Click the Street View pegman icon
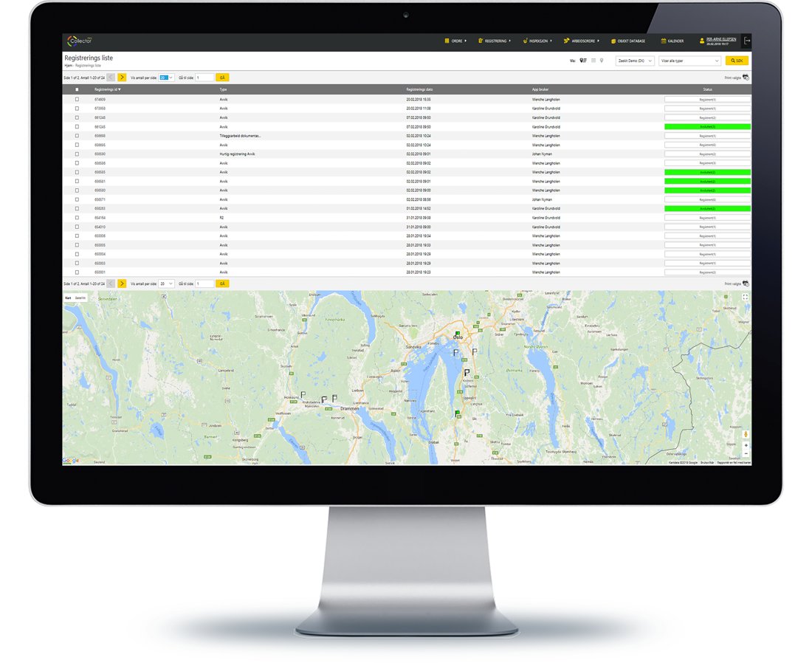The width and height of the screenshot is (812, 663). (x=746, y=433)
